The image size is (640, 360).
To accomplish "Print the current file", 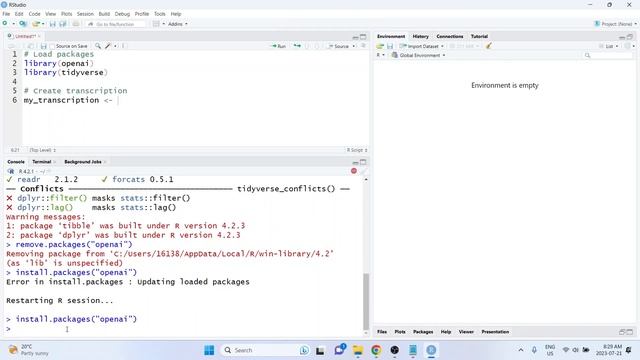I will click(x=76, y=24).
